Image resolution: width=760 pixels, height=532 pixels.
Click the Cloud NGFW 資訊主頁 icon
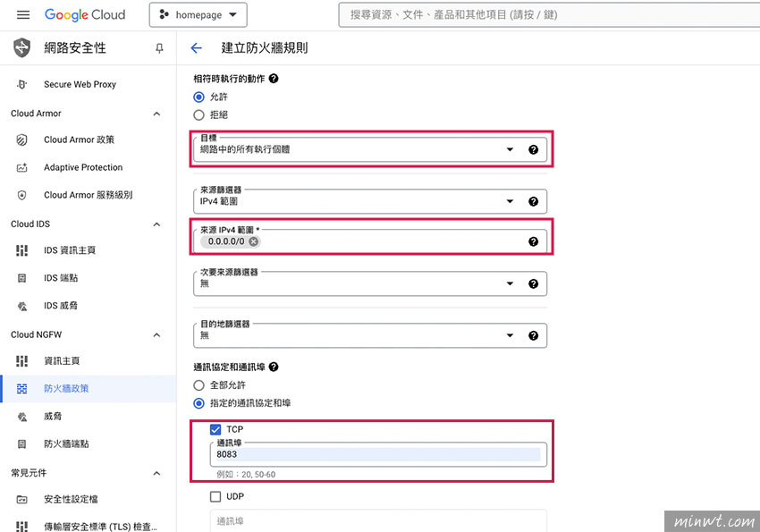(21, 361)
